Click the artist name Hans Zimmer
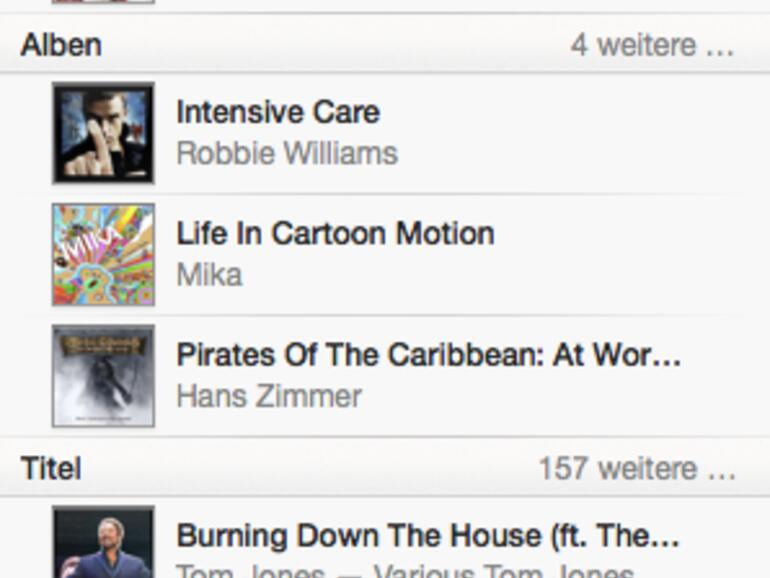Image resolution: width=770 pixels, height=578 pixels. [269, 396]
